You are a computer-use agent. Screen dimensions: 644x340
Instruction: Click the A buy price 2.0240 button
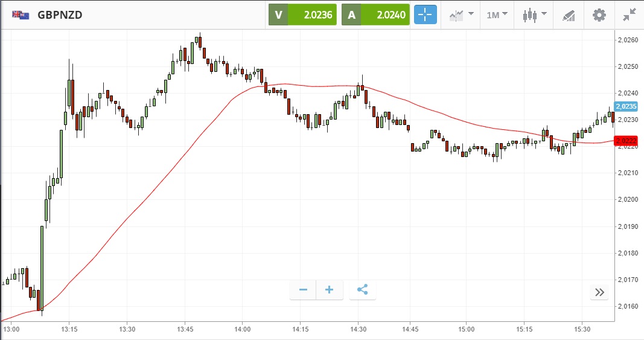click(375, 15)
